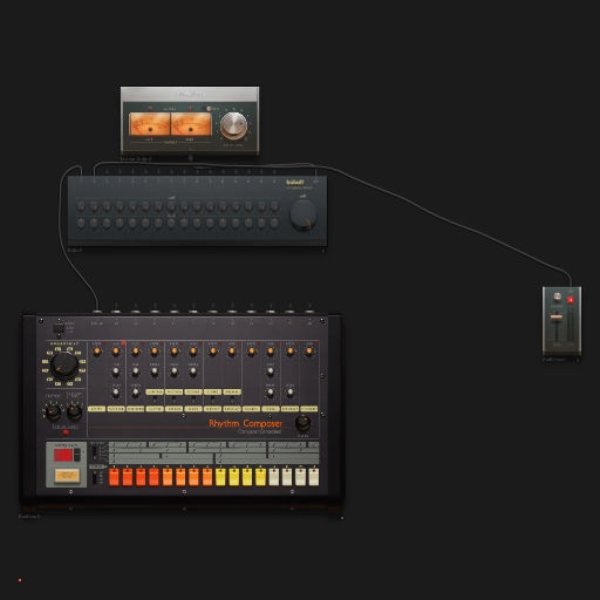
Task: Click the Snare Drum orange level knob
Action: click(x=135, y=351)
